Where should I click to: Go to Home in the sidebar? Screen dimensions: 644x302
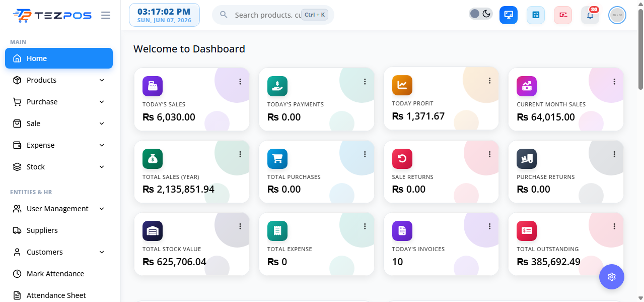[x=59, y=58]
